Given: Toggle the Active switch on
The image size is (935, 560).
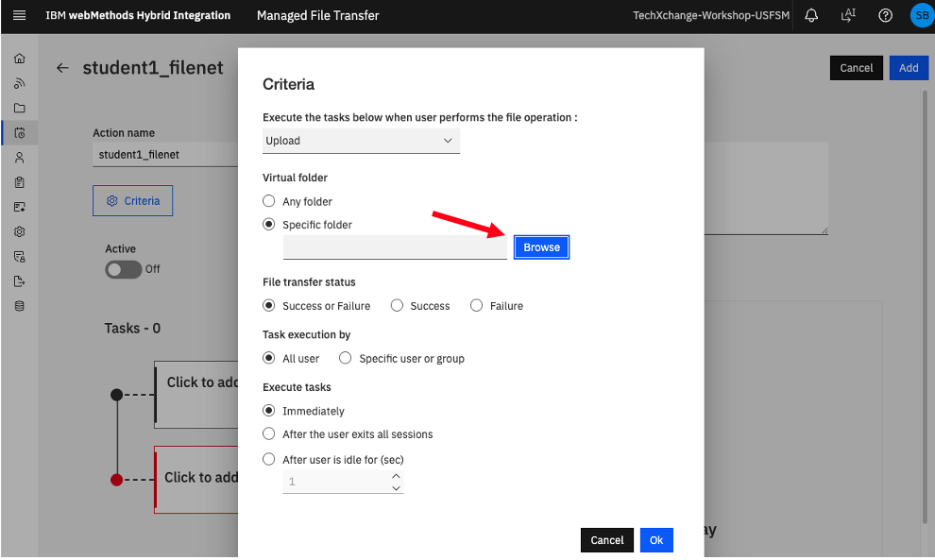Looking at the screenshot, I should click(x=124, y=269).
